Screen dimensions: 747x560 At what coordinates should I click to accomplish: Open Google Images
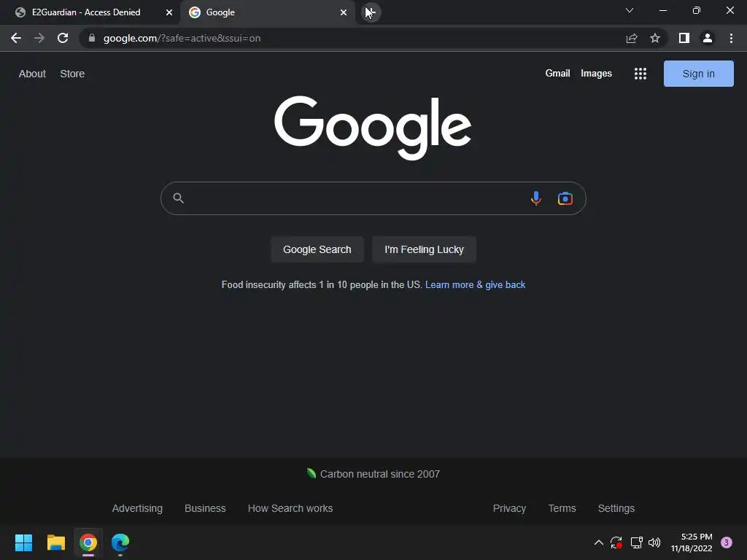tap(596, 74)
